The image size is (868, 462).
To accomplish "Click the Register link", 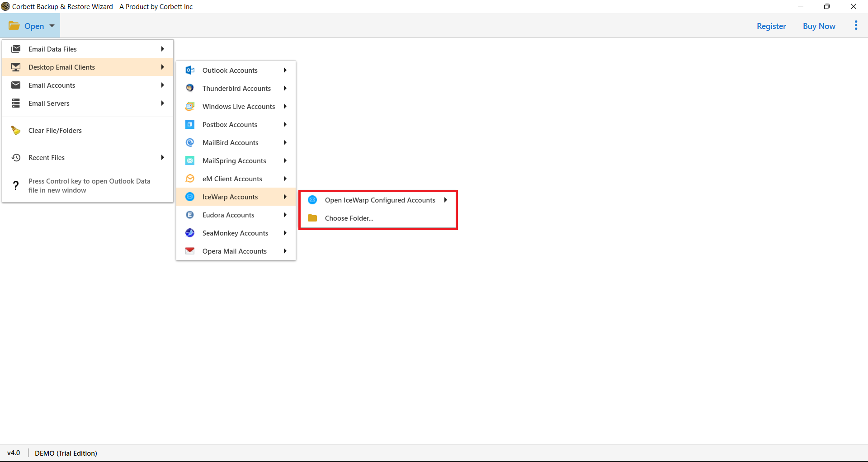I will coord(771,26).
